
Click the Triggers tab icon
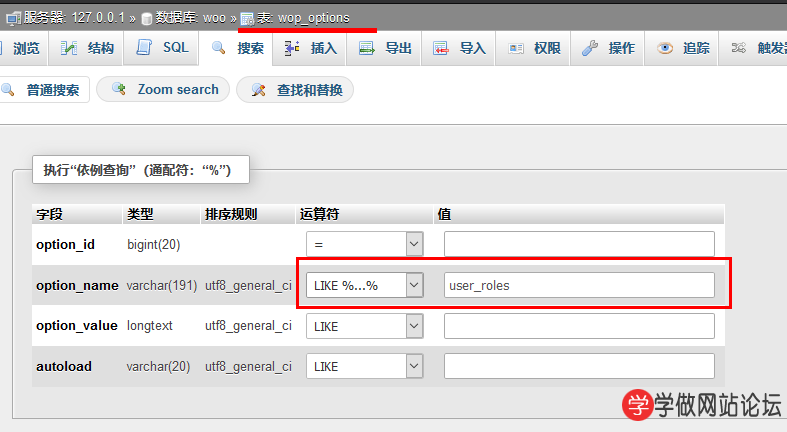click(x=739, y=48)
